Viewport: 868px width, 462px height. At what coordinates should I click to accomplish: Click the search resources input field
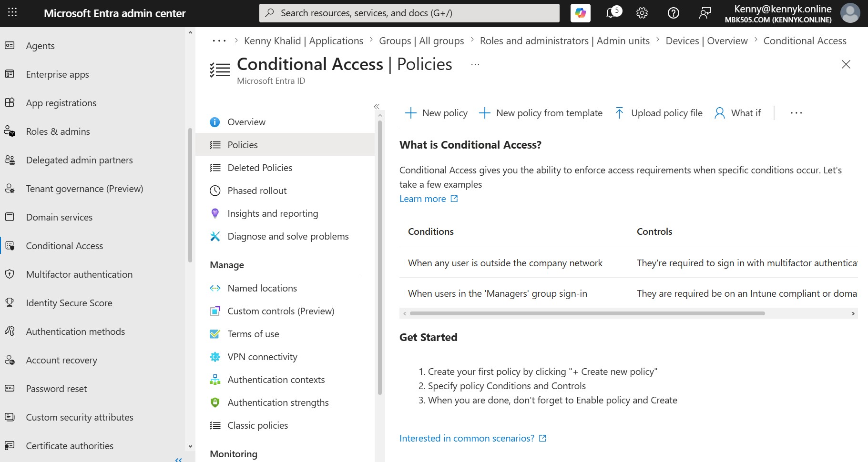[409, 13]
